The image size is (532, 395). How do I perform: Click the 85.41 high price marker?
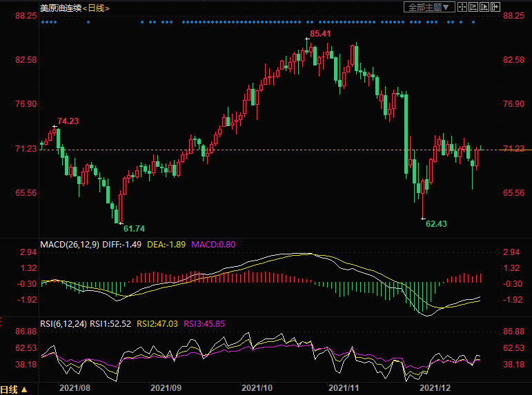320,33
